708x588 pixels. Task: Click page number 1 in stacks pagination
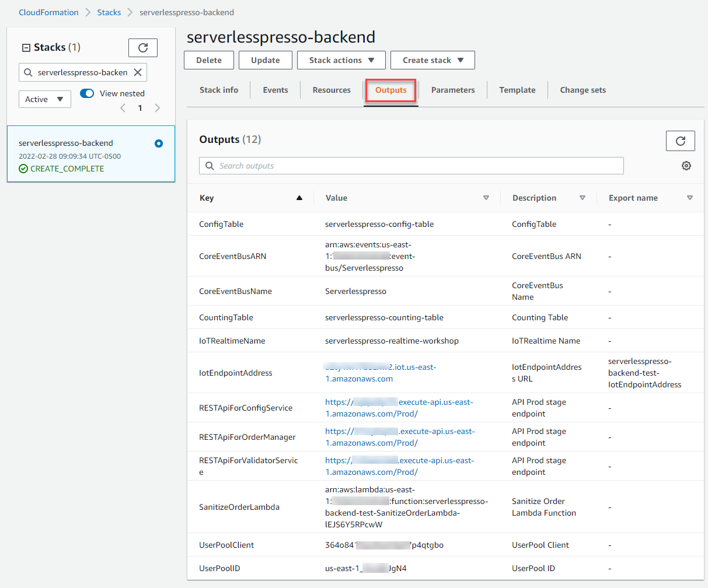[140, 108]
